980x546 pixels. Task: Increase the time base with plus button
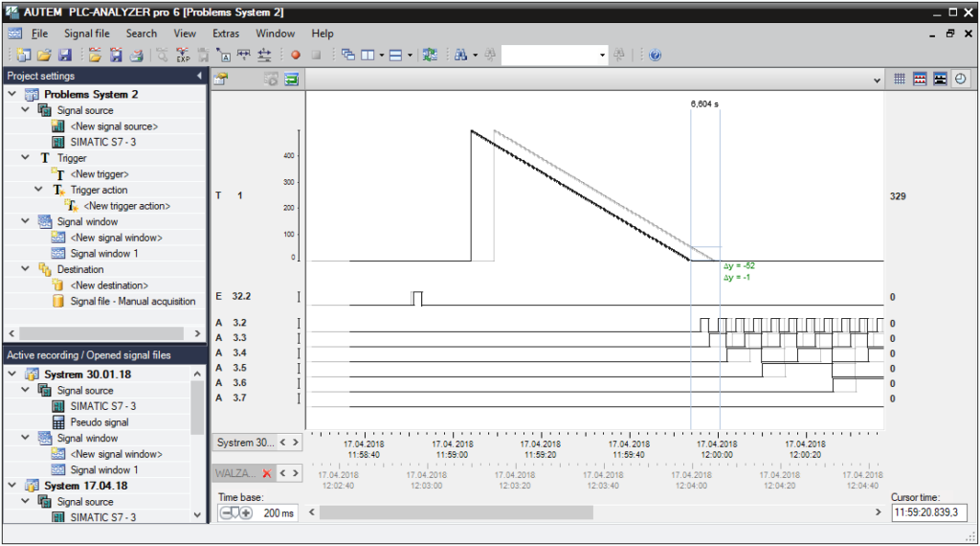pyautogui.click(x=246, y=512)
